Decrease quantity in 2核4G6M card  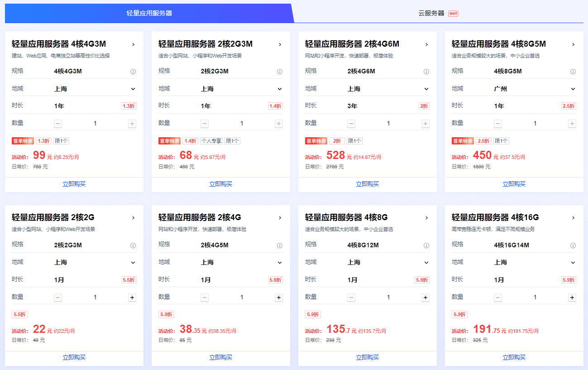click(x=351, y=124)
